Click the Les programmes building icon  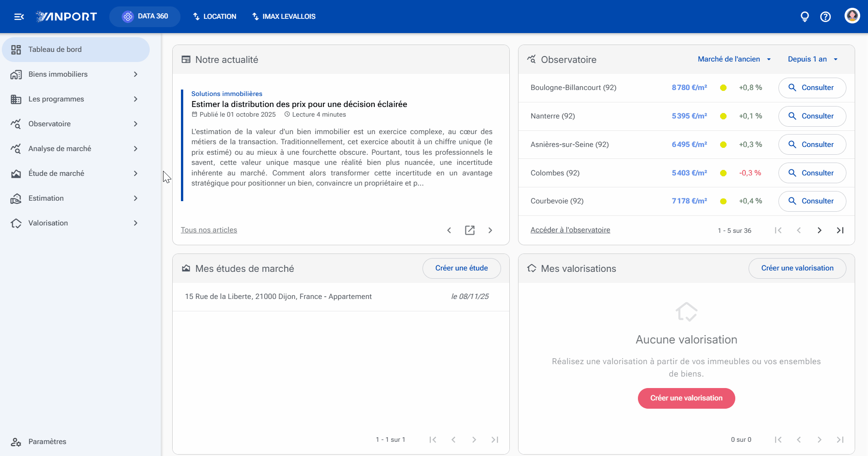pyautogui.click(x=16, y=99)
